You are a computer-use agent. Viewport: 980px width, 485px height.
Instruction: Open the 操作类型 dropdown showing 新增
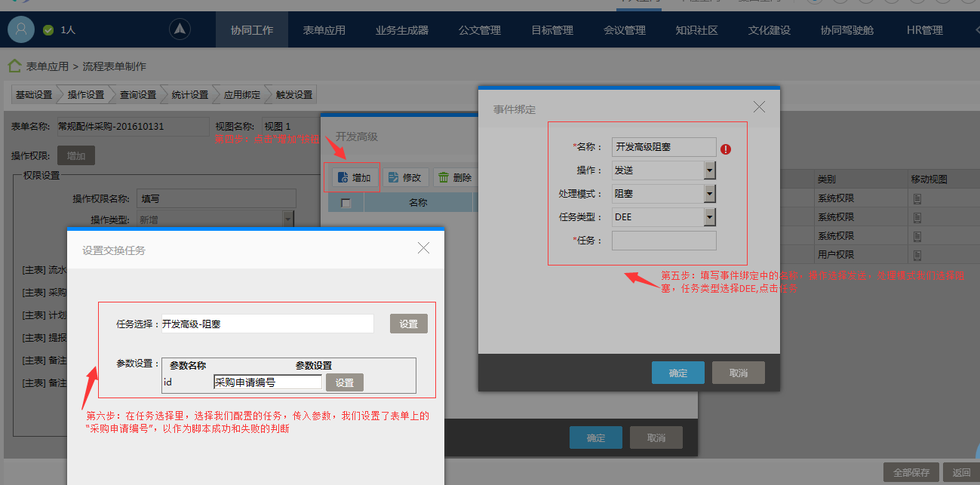(287, 219)
